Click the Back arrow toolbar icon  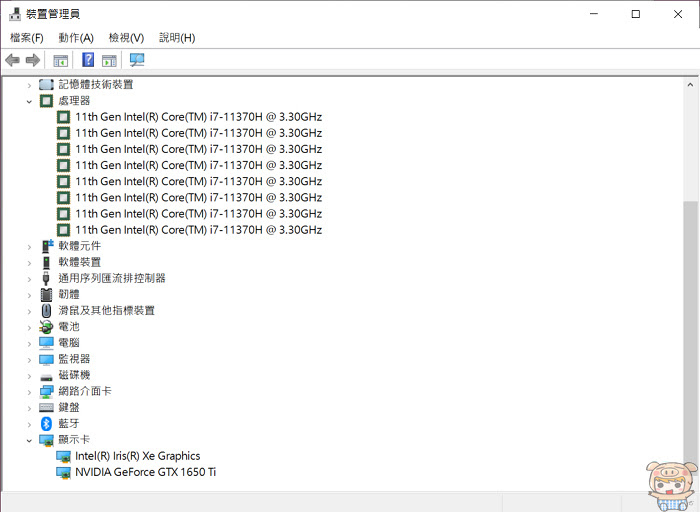[12, 60]
